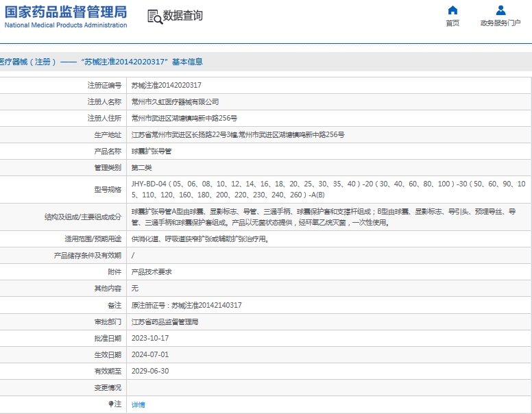The height and width of the screenshot is (414, 532).
Task: Click the product name 球囊扩张导管
Action: [x=152, y=151]
